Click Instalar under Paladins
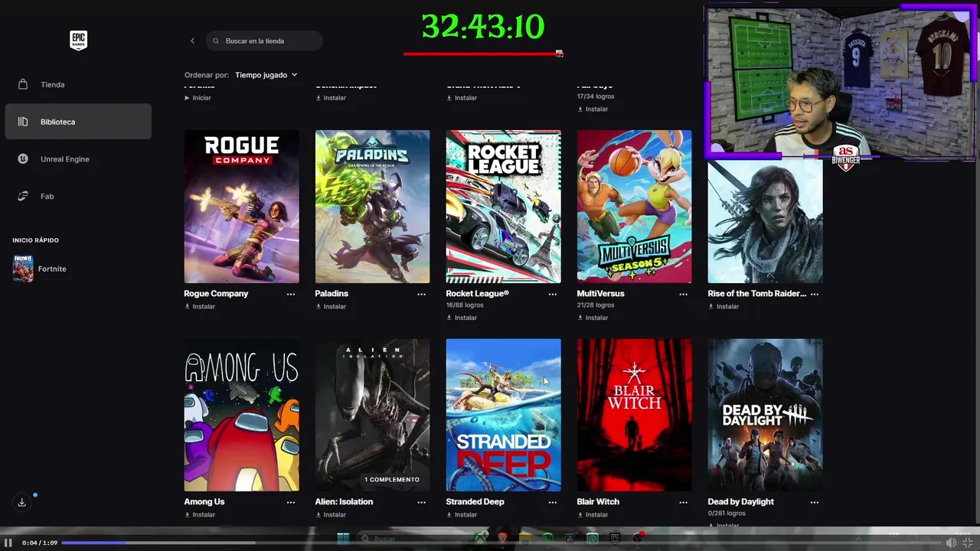980x551 pixels. click(331, 306)
